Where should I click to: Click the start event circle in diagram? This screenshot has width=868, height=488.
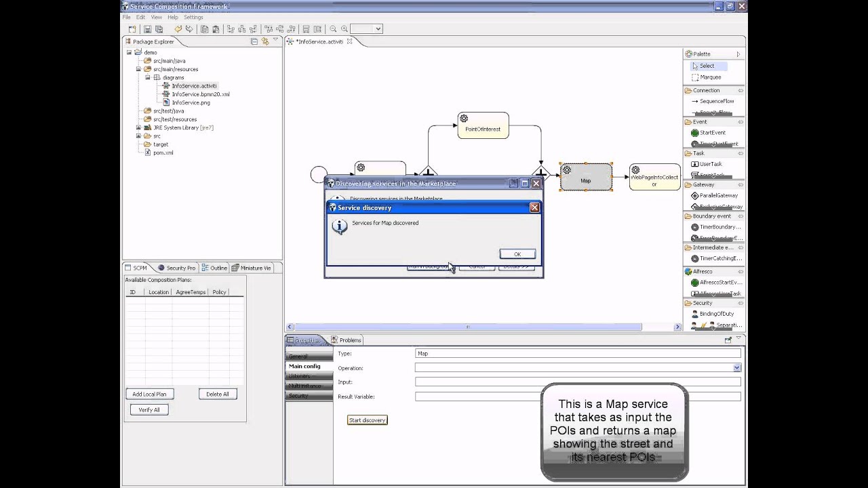(318, 175)
